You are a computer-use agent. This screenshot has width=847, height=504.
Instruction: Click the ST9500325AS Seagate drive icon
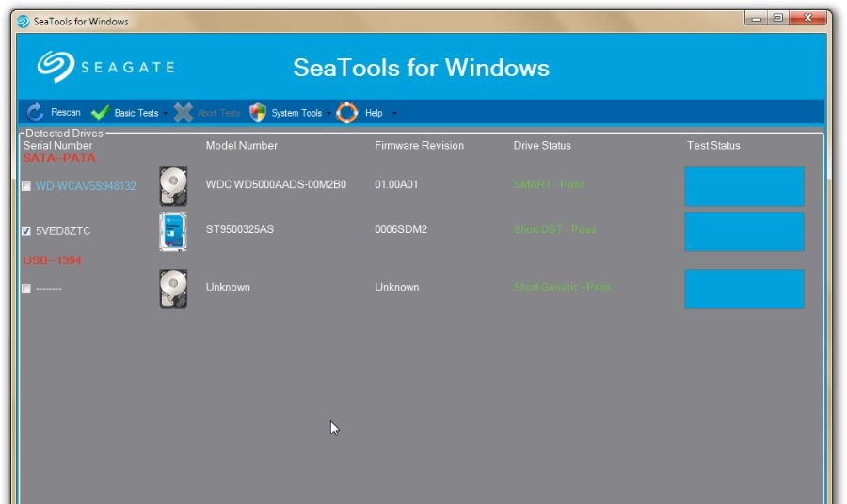[x=173, y=230]
